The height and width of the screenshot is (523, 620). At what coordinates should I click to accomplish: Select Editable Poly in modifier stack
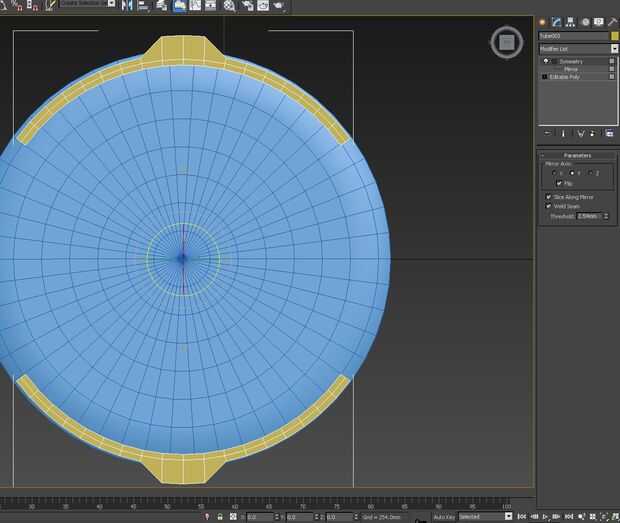click(x=567, y=77)
